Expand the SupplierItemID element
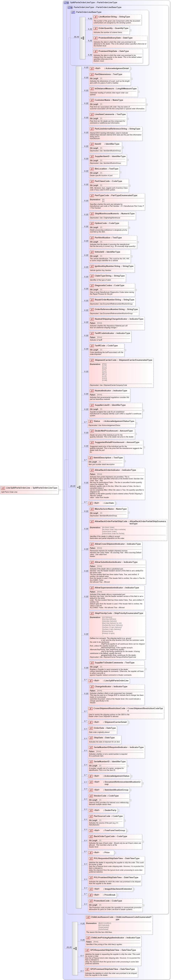Screen dimensions: 171x980 [128, 159]
